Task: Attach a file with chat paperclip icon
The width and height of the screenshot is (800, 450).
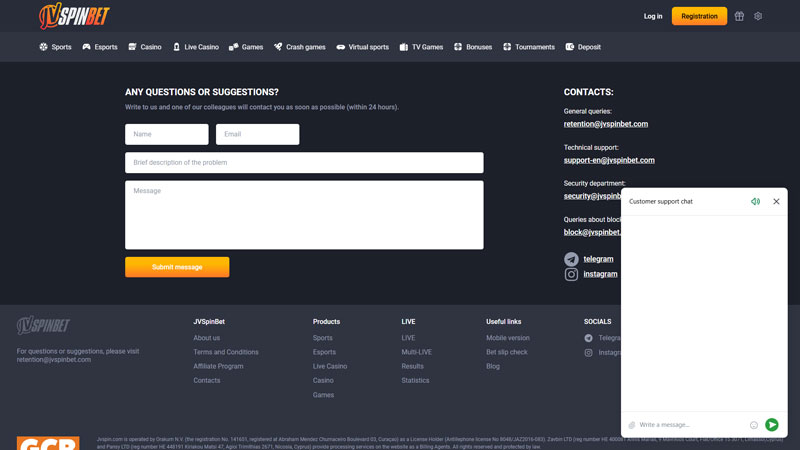Action: tap(632, 425)
